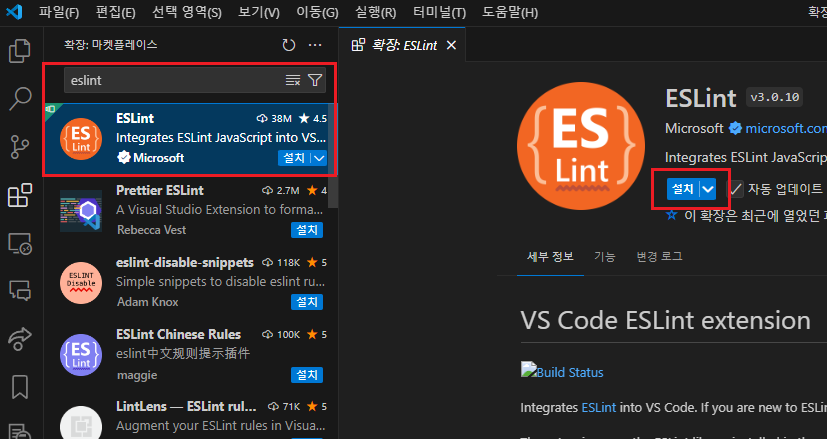Click ESLint list item orange logo
The width and height of the screenshot is (827, 439).
(81, 139)
